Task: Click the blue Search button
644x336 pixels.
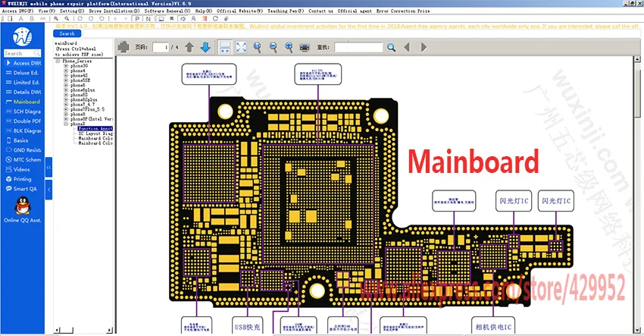Action: click(x=67, y=33)
